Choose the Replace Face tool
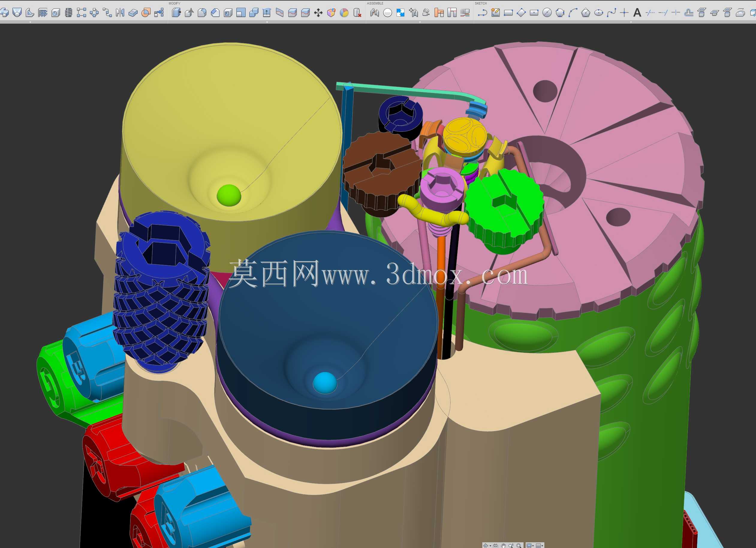The height and width of the screenshot is (548, 756). [267, 13]
